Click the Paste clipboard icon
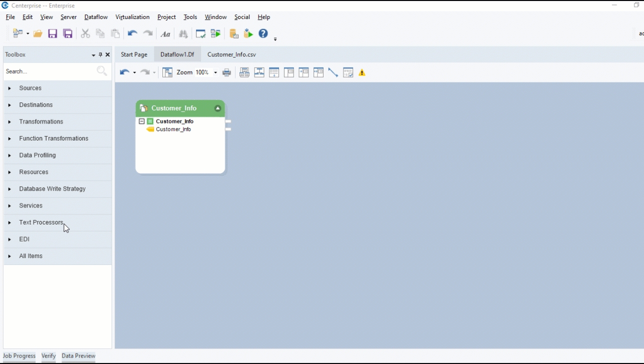 (115, 34)
